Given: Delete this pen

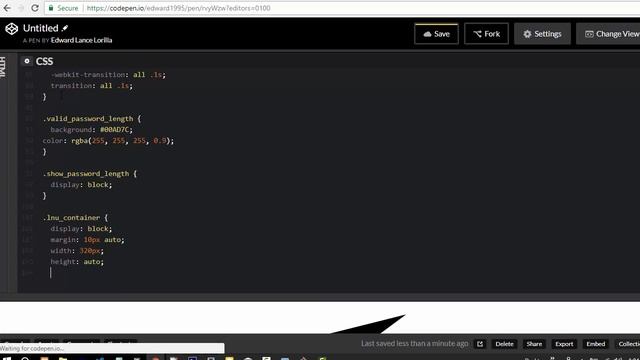Looking at the screenshot, I should (x=504, y=344).
